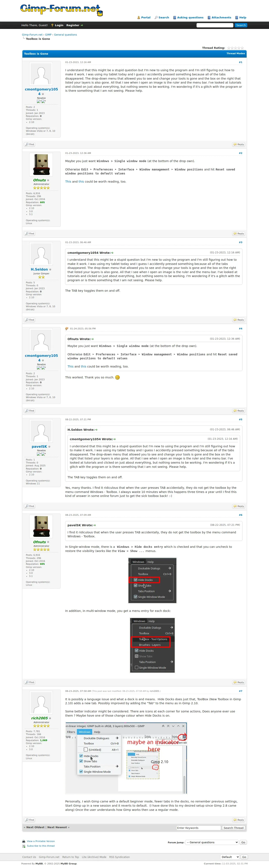Click Find under post #6
269x868 pixels.
pos(30,682)
